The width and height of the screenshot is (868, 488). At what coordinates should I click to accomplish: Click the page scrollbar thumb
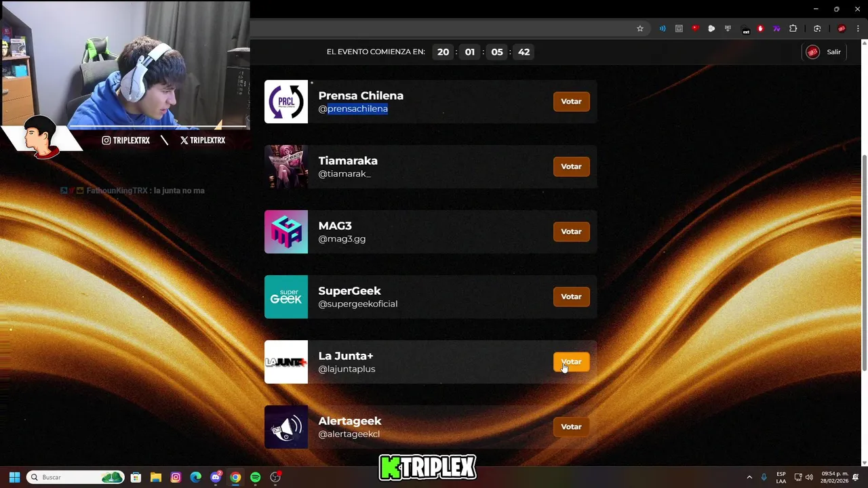[864, 263]
